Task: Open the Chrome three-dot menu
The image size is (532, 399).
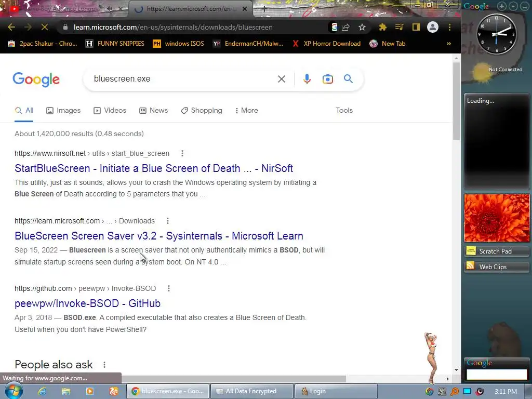Action: click(449, 27)
